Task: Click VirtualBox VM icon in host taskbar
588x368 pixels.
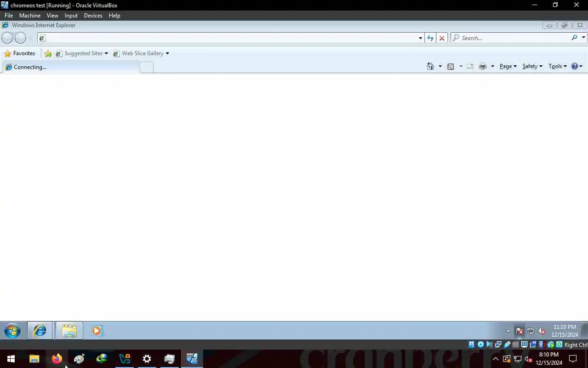Action: [x=192, y=359]
